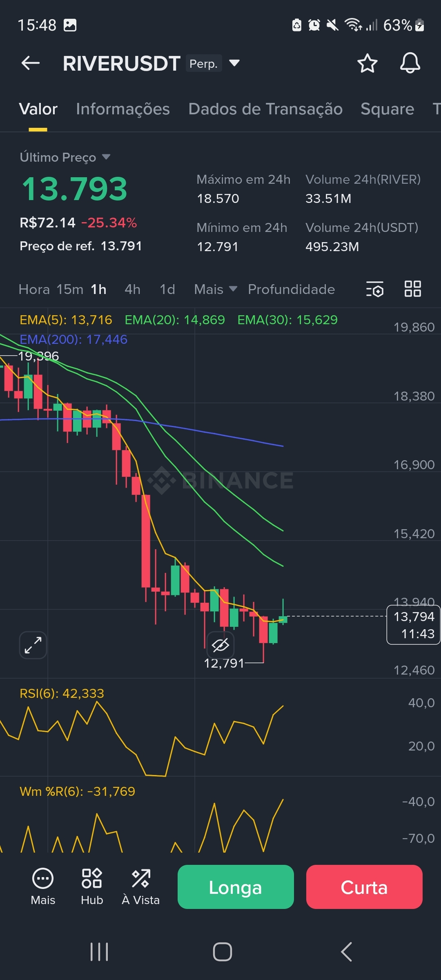This screenshot has width=441, height=980.
Task: Tap the alarm icon in status bar
Action: 314,25
